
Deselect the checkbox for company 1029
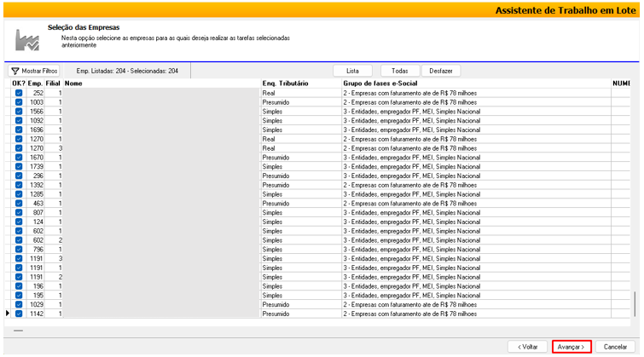tap(19, 304)
